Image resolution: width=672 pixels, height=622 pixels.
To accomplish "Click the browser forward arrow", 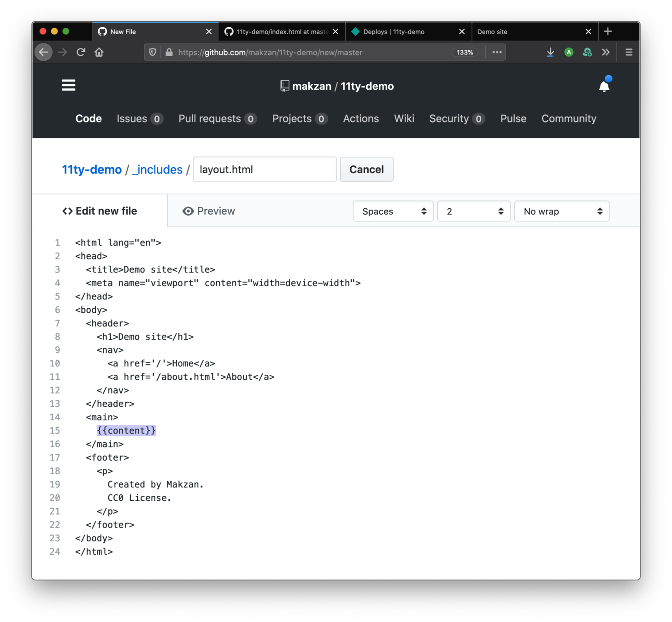I will point(63,52).
